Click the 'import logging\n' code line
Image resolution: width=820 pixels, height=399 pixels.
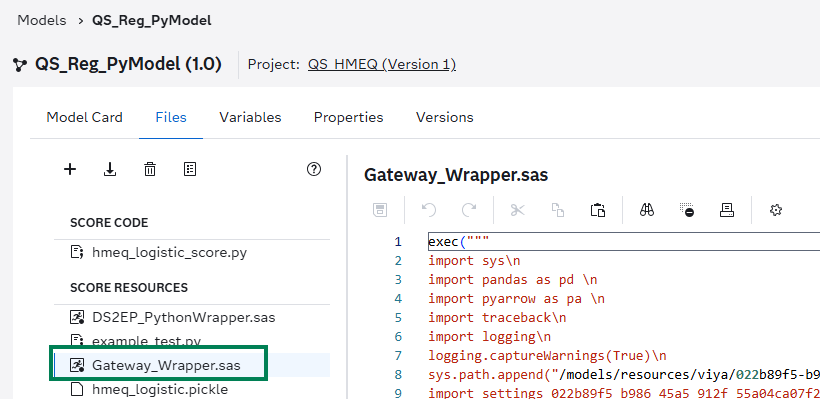tap(489, 337)
